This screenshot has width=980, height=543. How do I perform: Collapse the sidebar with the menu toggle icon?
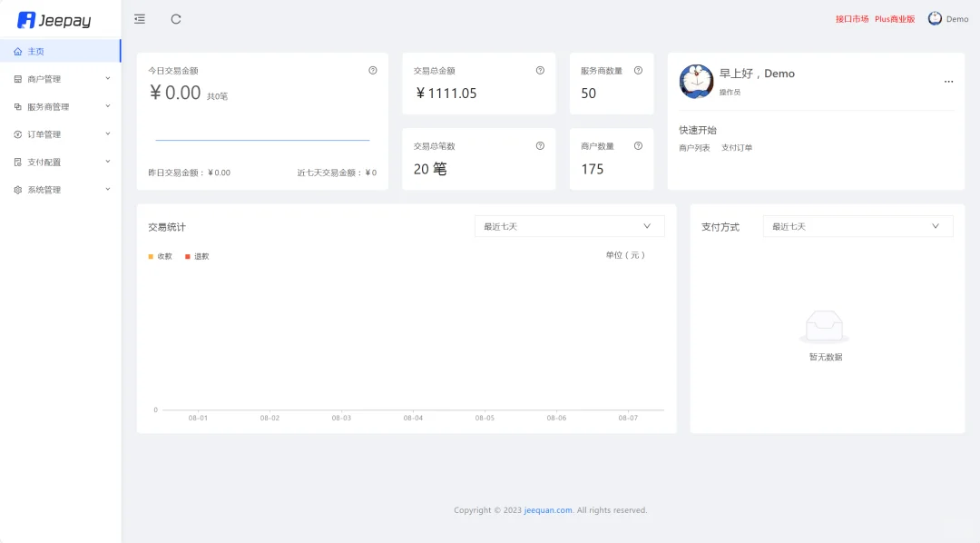coord(139,18)
